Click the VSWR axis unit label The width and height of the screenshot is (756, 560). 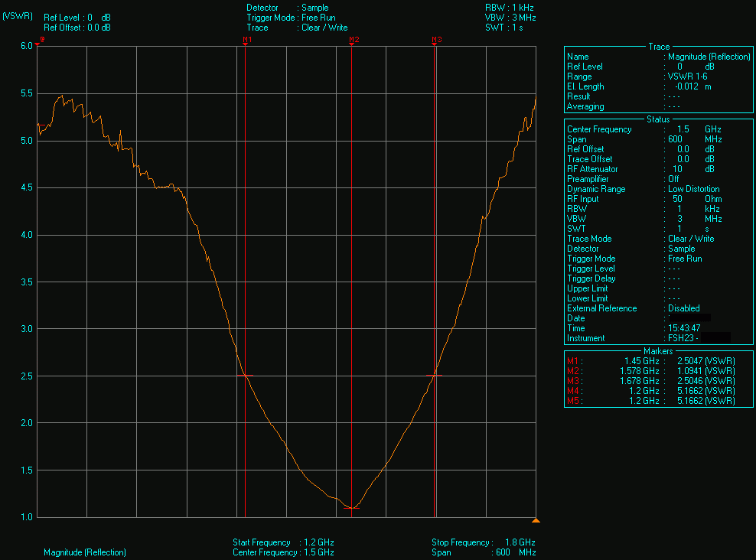click(18, 16)
